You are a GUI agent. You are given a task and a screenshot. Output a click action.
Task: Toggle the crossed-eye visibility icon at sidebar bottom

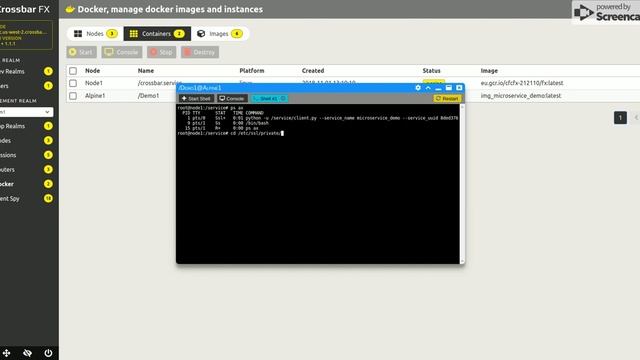coord(27,353)
